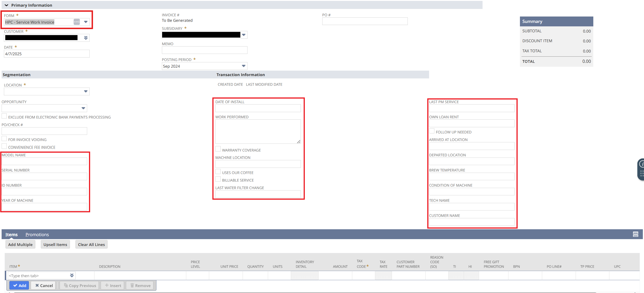Click the Amount column header
The image size is (644, 293).
pos(340,266)
